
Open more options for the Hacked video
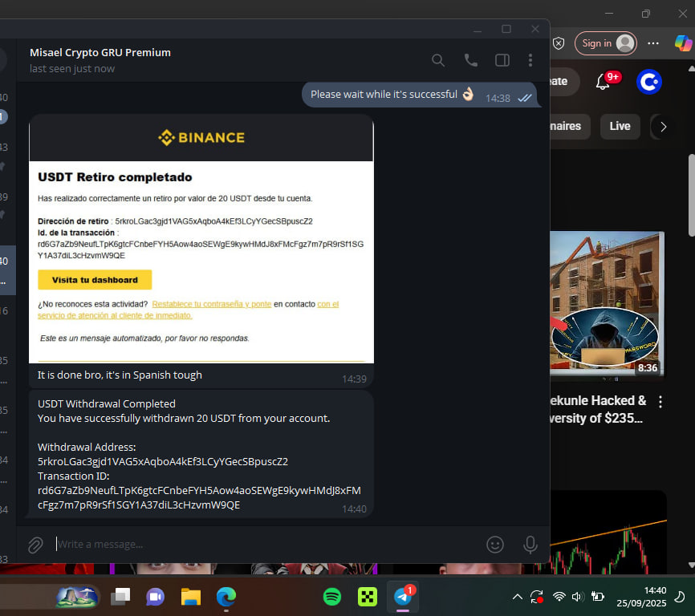click(x=660, y=402)
